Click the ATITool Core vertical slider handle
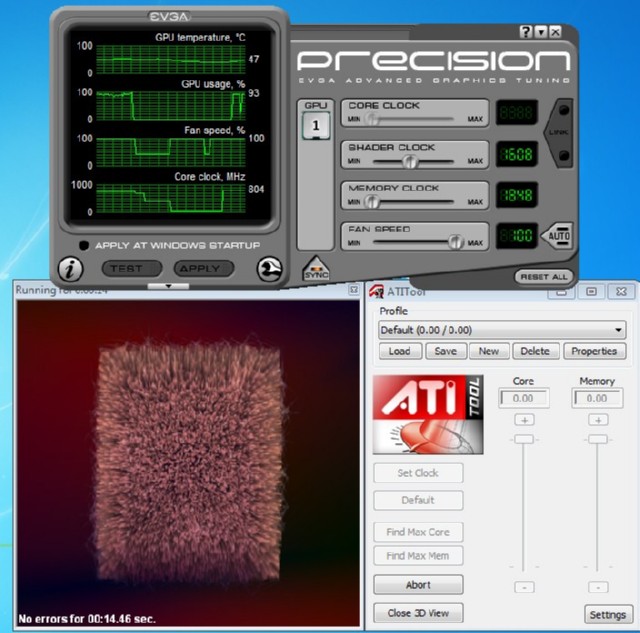 pyautogui.click(x=524, y=440)
